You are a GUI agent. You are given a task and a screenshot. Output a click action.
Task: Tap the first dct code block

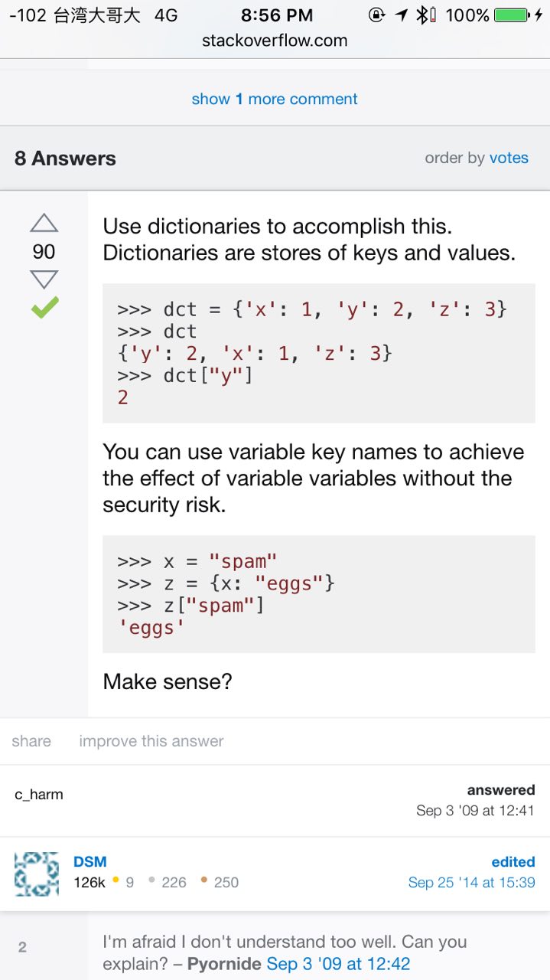319,353
